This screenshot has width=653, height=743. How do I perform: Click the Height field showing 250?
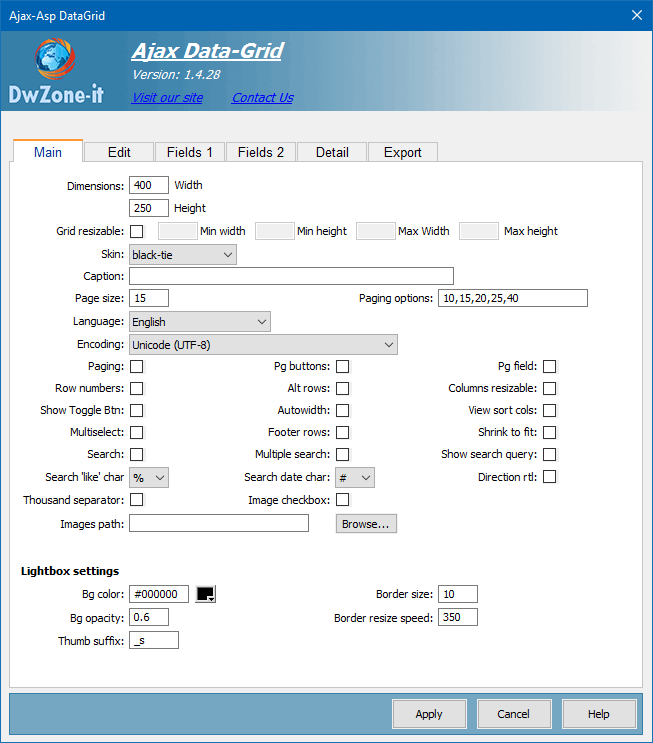coord(149,208)
